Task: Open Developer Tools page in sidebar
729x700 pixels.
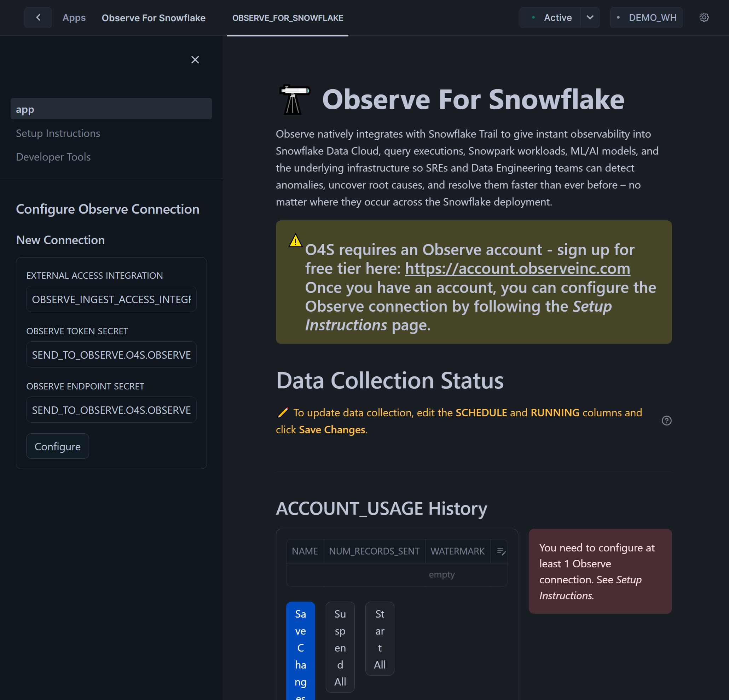Action: (53, 157)
